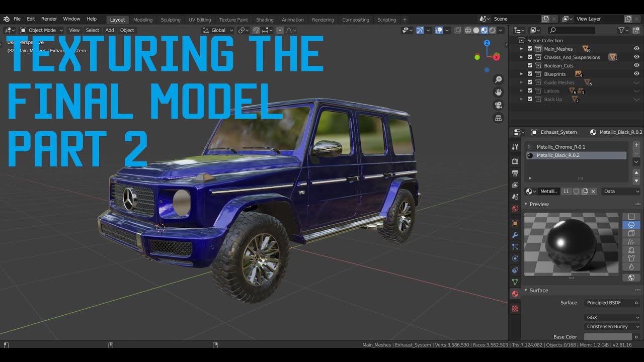Select the flat plane preview shape
644x362 pixels.
point(631,217)
